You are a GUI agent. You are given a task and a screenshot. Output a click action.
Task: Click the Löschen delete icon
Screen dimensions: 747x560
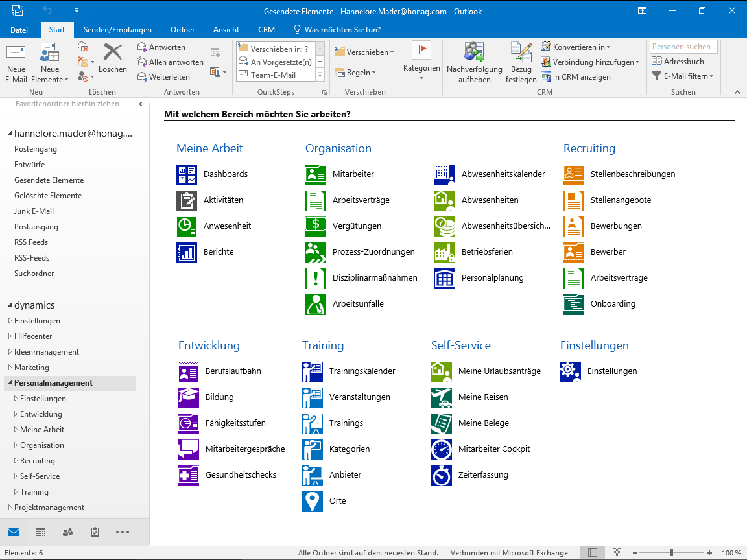[x=113, y=58]
